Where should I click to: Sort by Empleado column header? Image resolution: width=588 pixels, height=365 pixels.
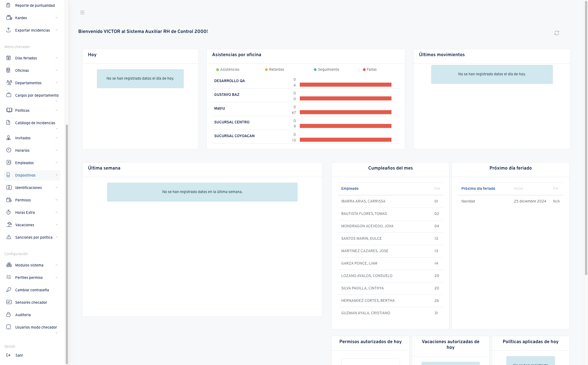(x=350, y=189)
